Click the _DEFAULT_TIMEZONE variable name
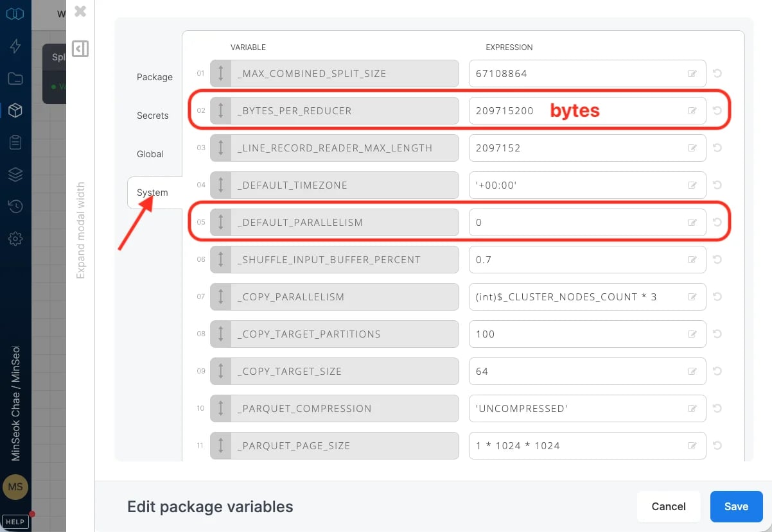The width and height of the screenshot is (772, 532). (292, 185)
